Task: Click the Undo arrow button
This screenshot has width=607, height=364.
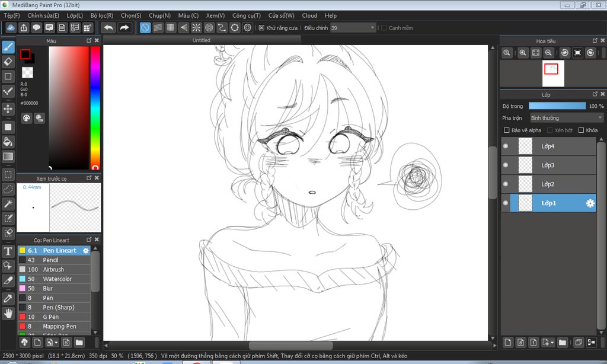Action: [x=109, y=28]
